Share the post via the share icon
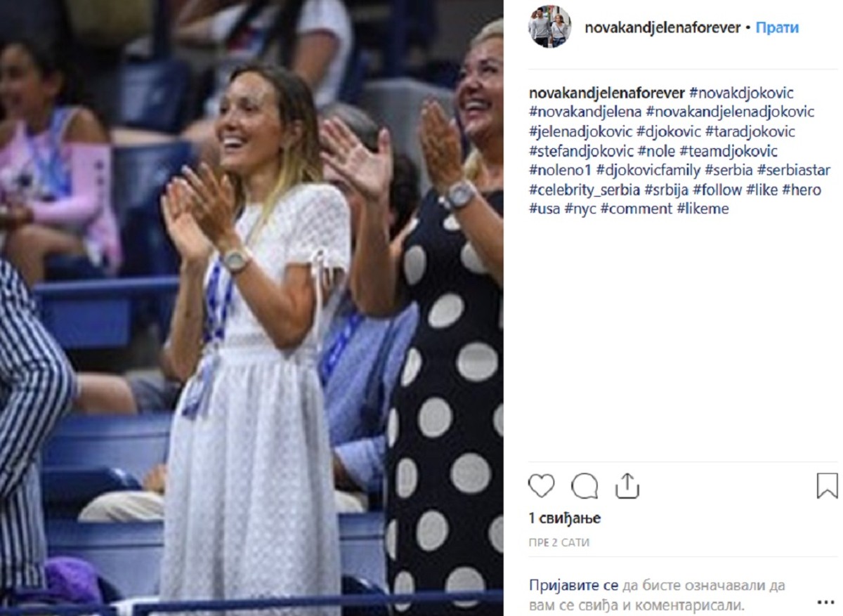843x616 pixels. pyautogui.click(x=627, y=485)
